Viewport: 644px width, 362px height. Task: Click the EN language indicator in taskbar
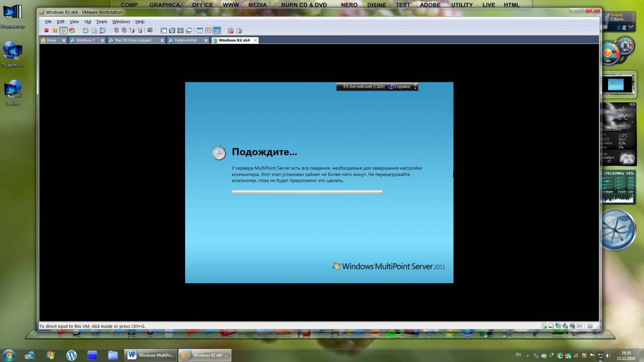click(518, 355)
